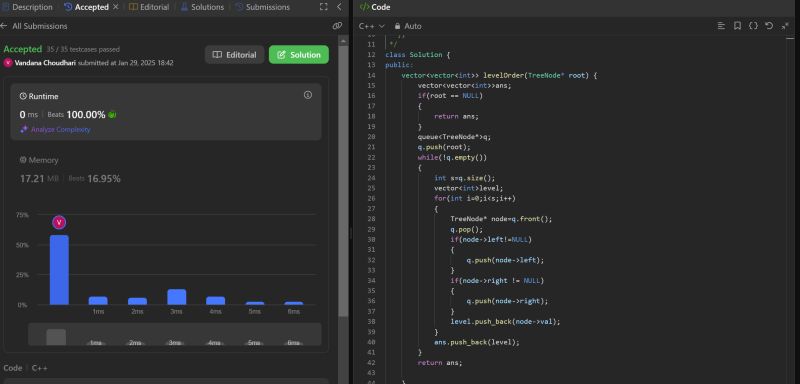Collapse the left panel with chevron
Screen dimensions: 800x384
pyautogui.click(x=339, y=7)
